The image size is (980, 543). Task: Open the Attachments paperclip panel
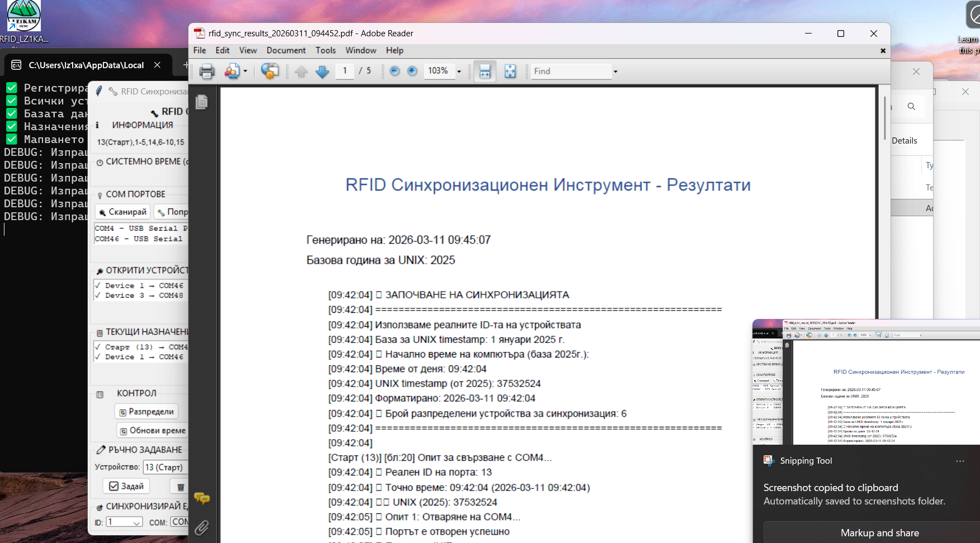[202, 527]
